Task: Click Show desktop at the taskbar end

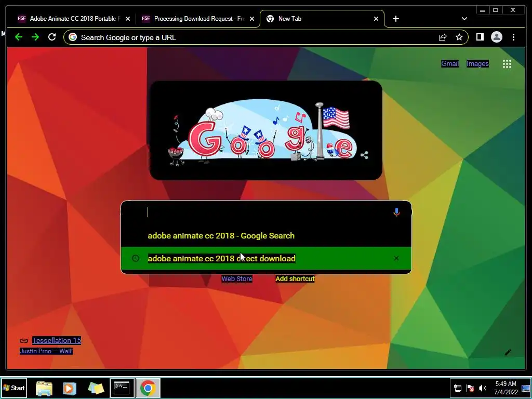Action: tap(526, 388)
